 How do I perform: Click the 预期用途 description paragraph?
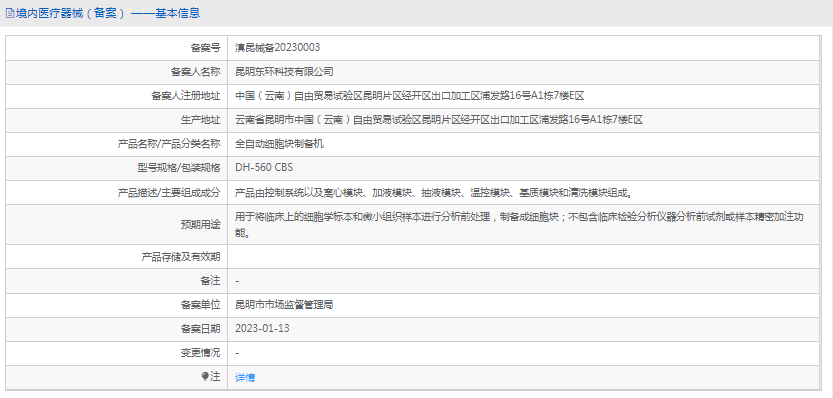tap(518, 225)
